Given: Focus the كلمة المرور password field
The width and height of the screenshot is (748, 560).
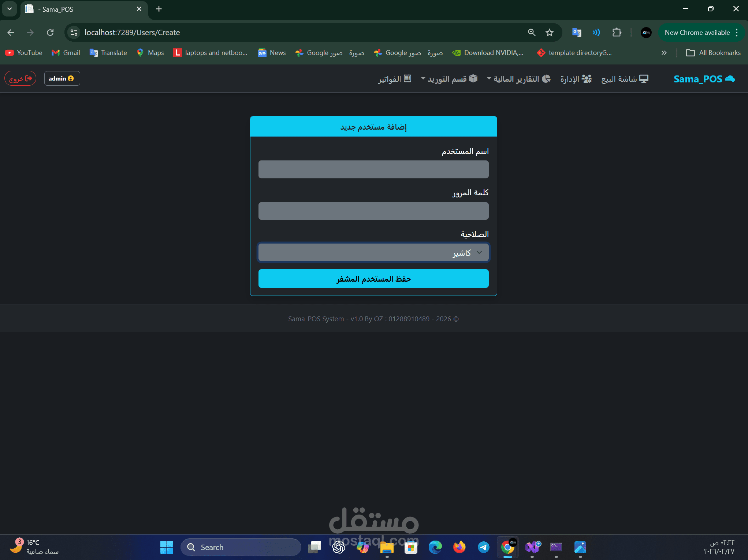Looking at the screenshot, I should pos(373,211).
